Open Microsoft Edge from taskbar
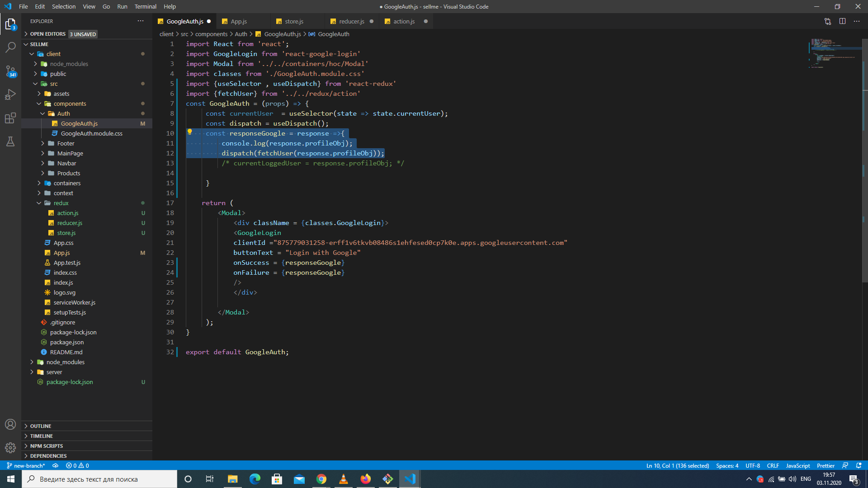Image resolution: width=868 pixels, height=488 pixels. pyautogui.click(x=255, y=479)
